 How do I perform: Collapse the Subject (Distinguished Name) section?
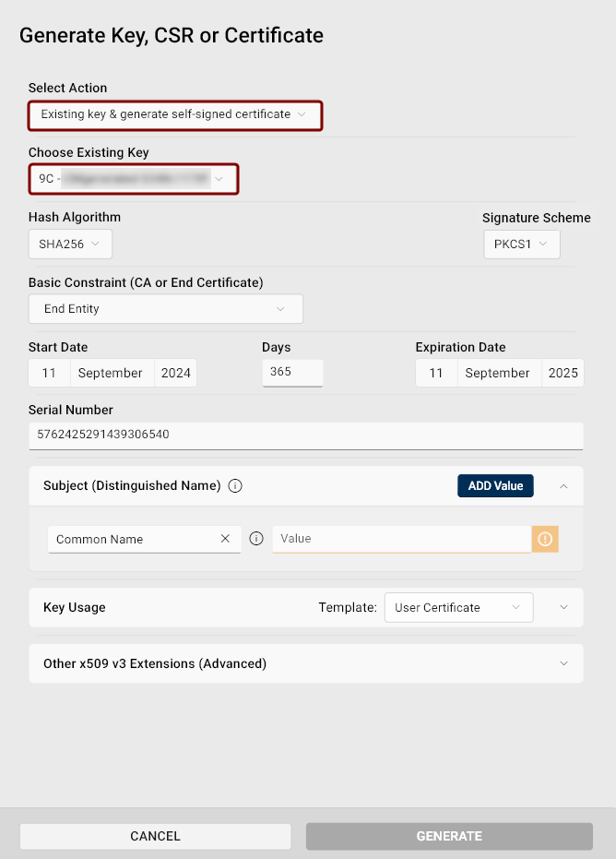(563, 485)
